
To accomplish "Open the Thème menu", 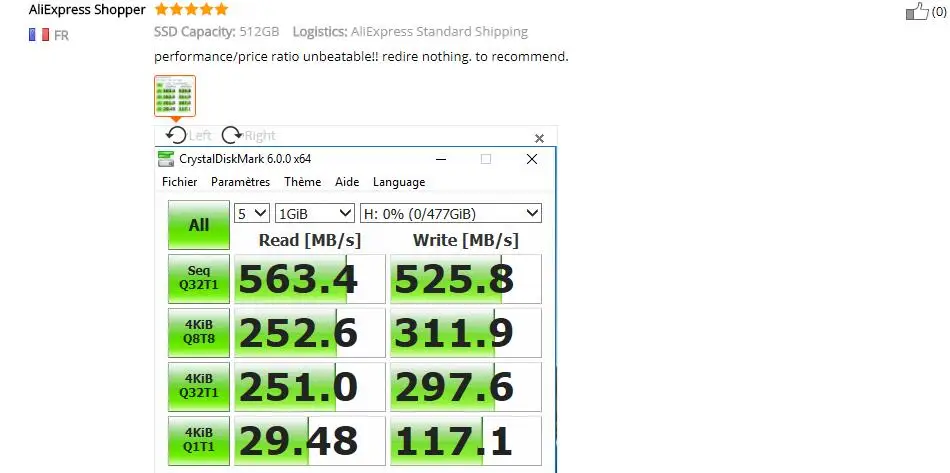I will click(302, 182).
